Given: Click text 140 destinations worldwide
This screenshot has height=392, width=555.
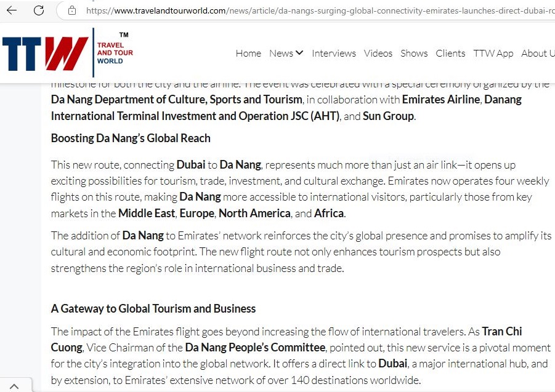Looking at the screenshot, I should (355, 380).
